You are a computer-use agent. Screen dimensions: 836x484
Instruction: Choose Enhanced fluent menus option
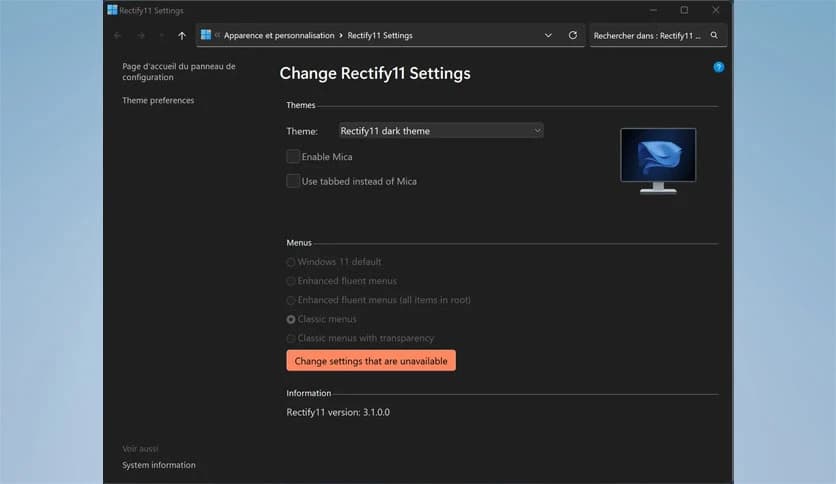(291, 281)
